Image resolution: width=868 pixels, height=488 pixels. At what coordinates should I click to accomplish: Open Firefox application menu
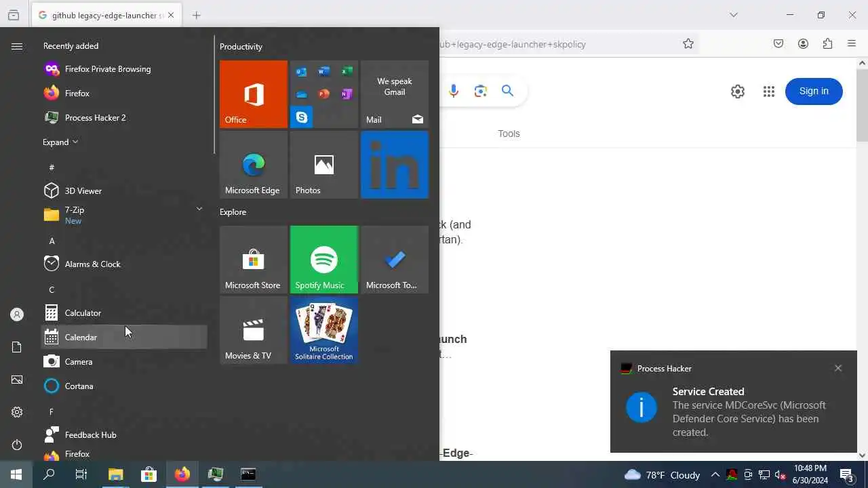pyautogui.click(x=852, y=44)
